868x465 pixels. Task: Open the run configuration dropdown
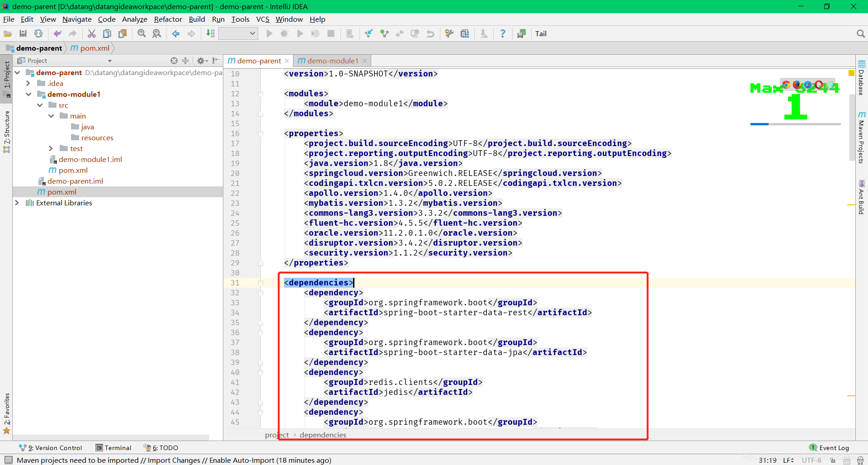tap(238, 33)
